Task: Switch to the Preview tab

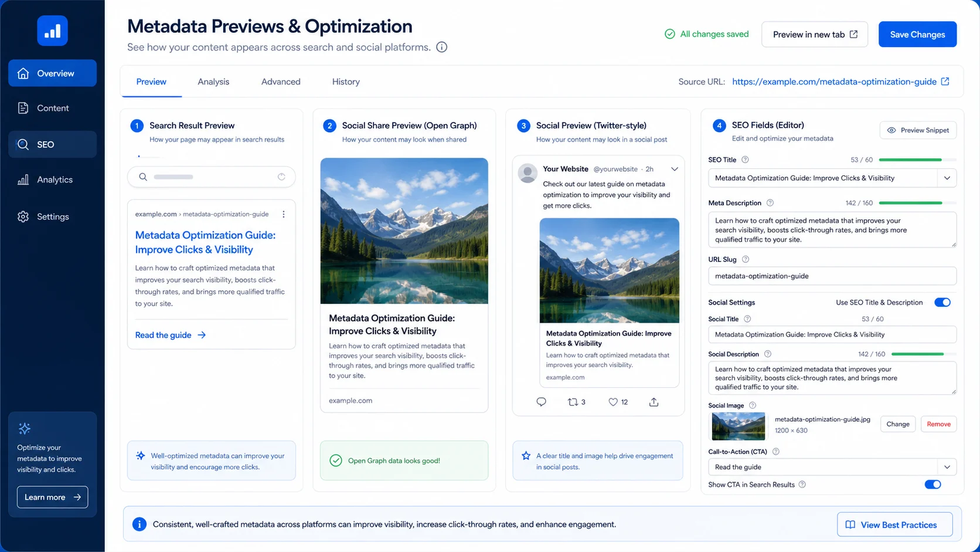Action: point(151,82)
